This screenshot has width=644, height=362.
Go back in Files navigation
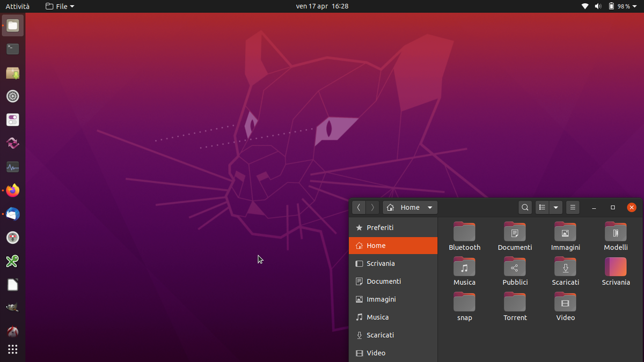point(358,207)
